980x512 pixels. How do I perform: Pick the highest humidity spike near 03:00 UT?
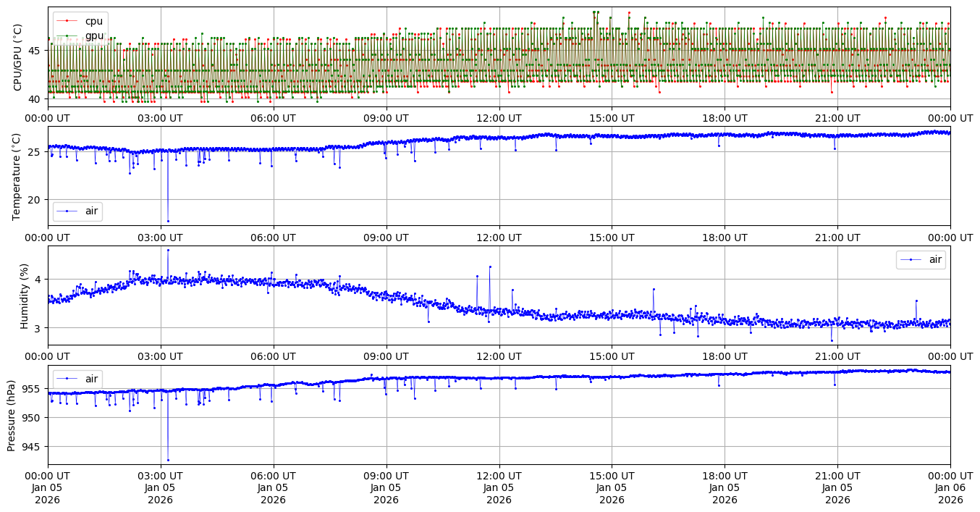coord(168,250)
